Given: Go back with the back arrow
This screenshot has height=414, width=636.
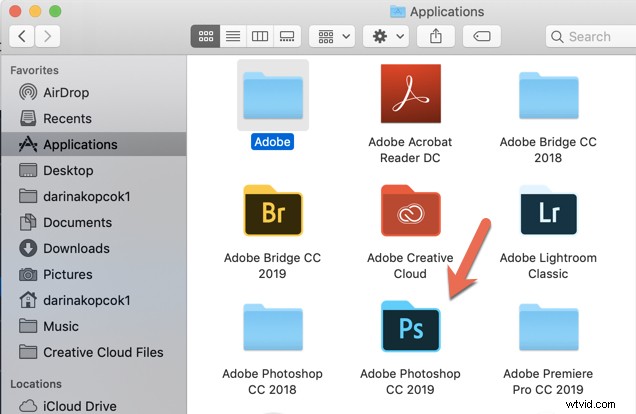Looking at the screenshot, I should click(22, 36).
